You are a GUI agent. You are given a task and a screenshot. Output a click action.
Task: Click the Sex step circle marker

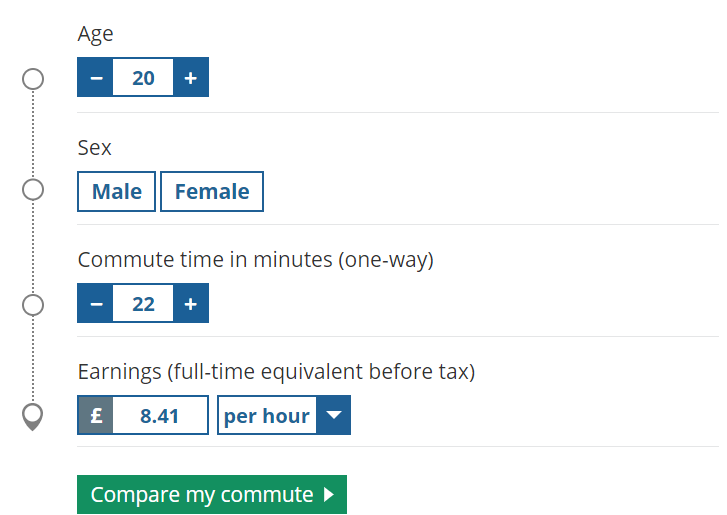tap(33, 190)
